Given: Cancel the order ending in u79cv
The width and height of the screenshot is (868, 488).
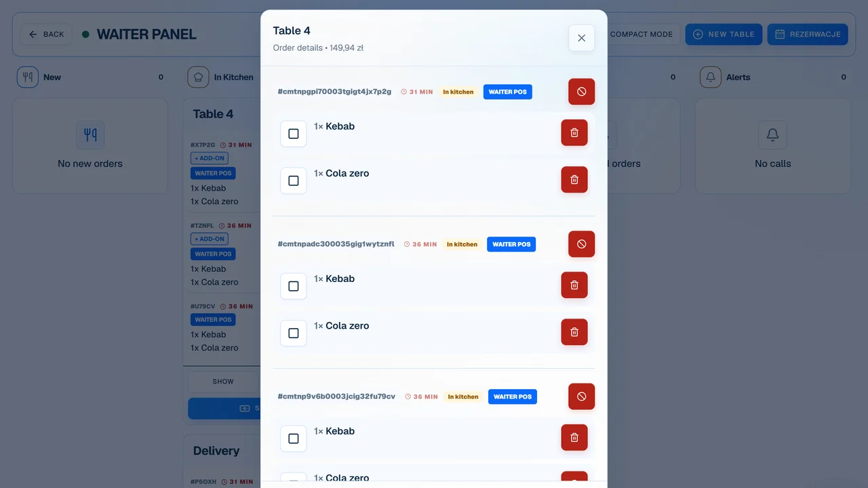Looking at the screenshot, I should 581,396.
